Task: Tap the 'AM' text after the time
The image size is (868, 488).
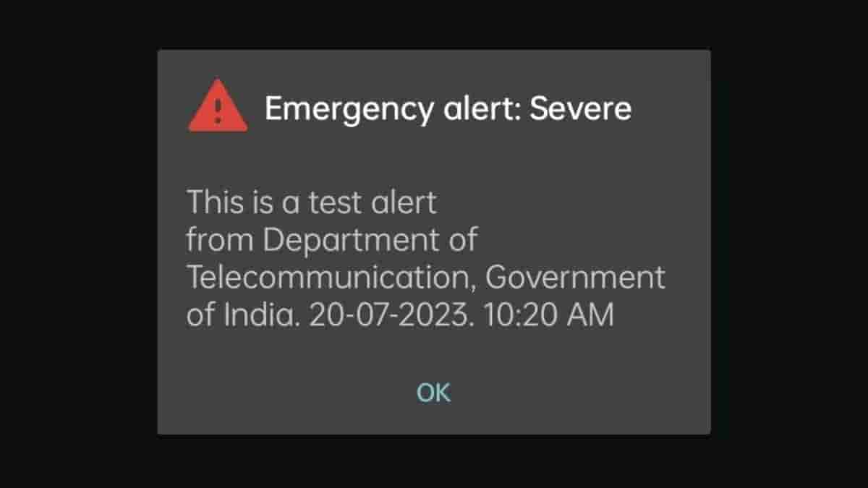Action: coord(591,317)
